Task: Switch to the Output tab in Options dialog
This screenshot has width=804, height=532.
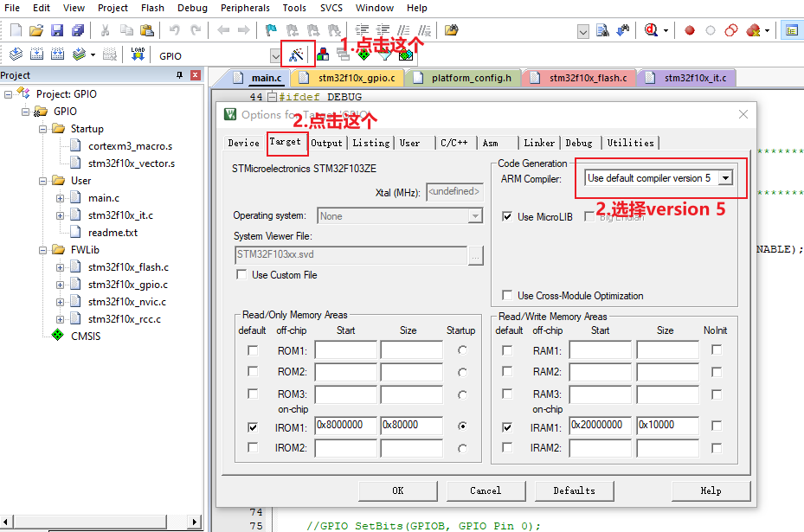Action: (326, 143)
